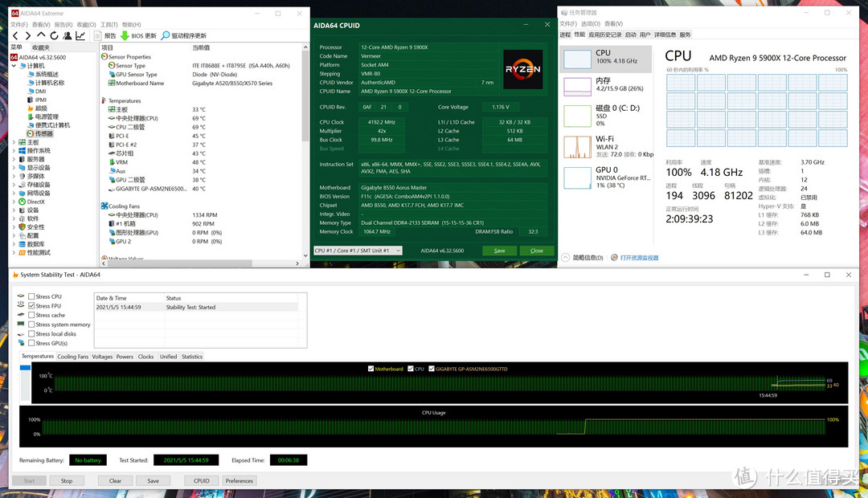Open the 工具(T) menu in AIDA64
868x498 pixels.
(109, 24)
